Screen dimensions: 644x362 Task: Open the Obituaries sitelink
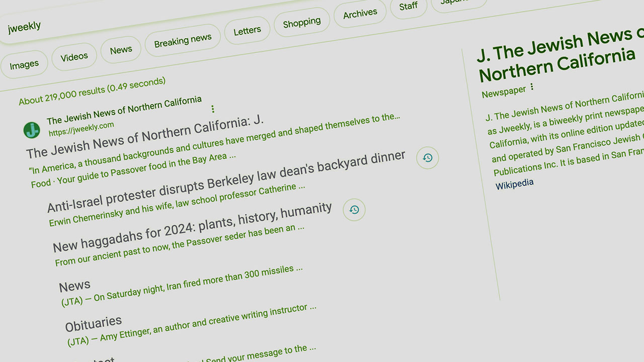click(94, 324)
